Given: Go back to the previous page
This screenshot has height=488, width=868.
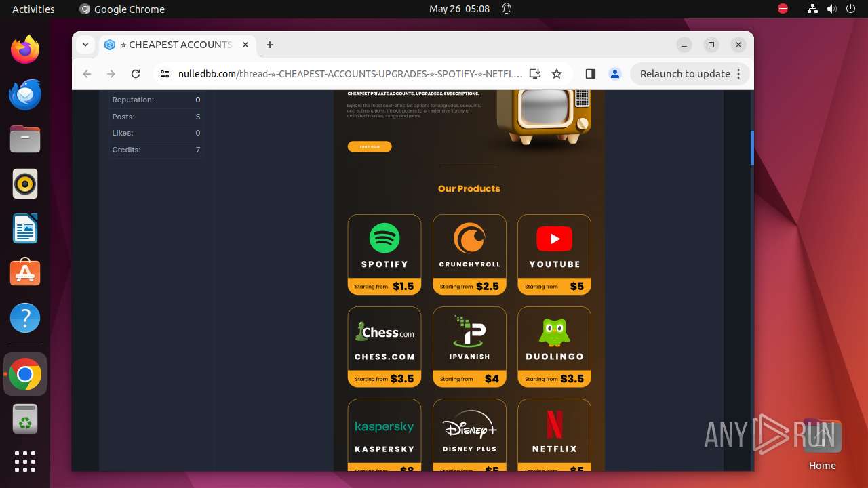Looking at the screenshot, I should point(87,74).
